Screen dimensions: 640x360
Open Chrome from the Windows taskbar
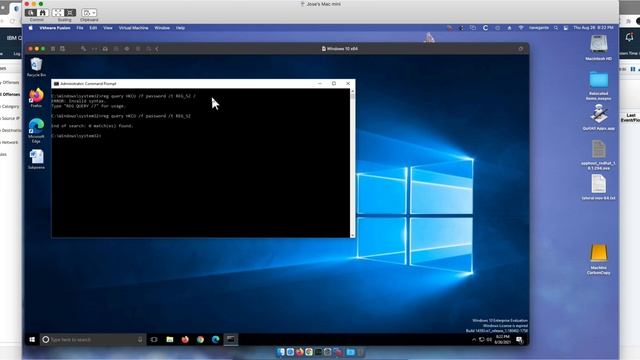click(x=200, y=340)
